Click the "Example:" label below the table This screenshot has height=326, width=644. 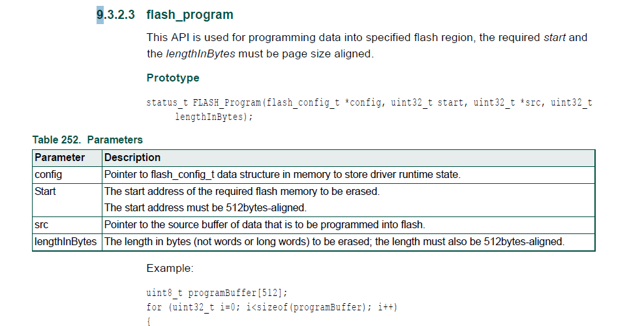[x=170, y=269]
